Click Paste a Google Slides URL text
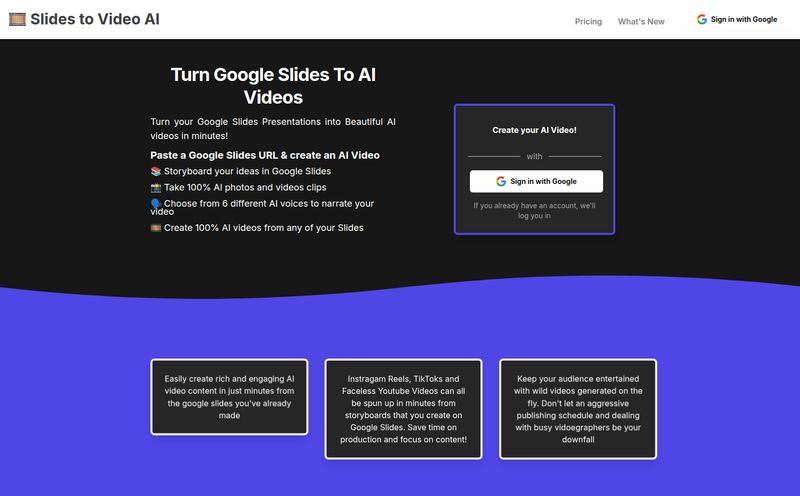Image resolution: width=800 pixels, height=496 pixels. tap(265, 155)
